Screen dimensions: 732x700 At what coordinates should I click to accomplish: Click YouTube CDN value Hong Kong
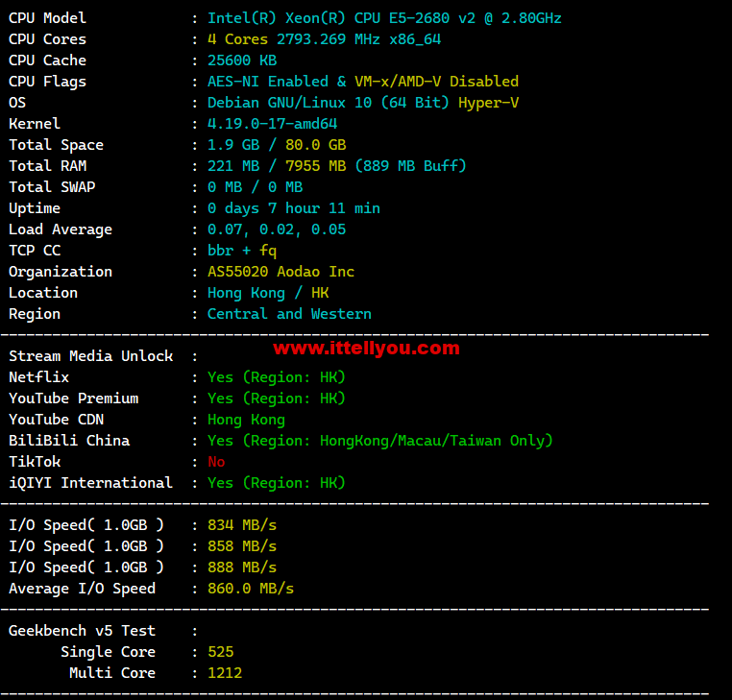pyautogui.click(x=246, y=420)
